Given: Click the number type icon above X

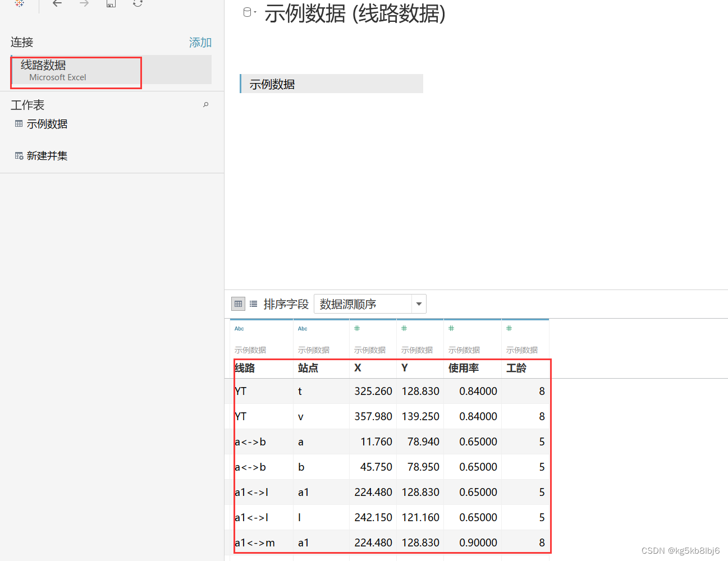Looking at the screenshot, I should tap(357, 328).
